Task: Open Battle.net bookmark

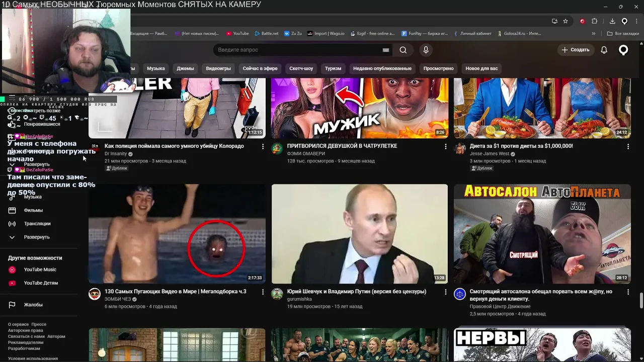Action: (x=266, y=34)
